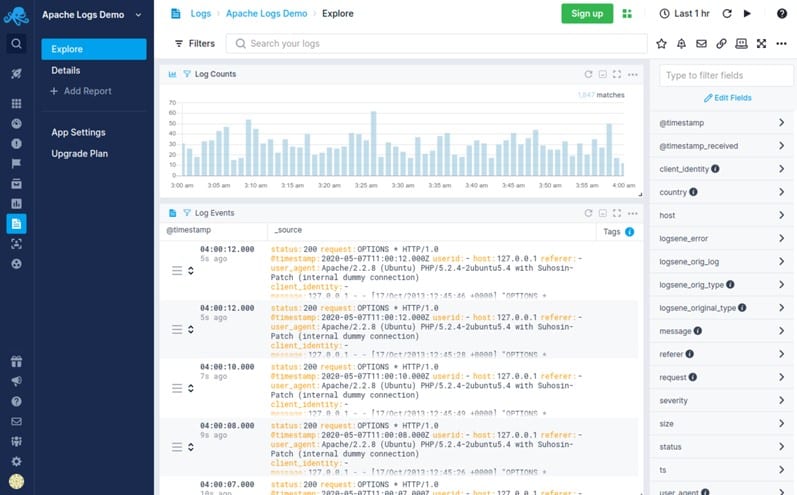The height and width of the screenshot is (495, 797).
Task: Open the bar chart icon in sidebar
Action: (16, 204)
